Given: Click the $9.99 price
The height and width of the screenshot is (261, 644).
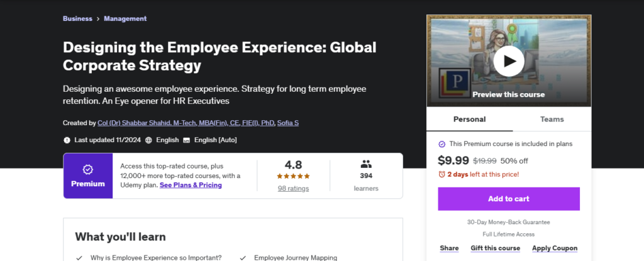Looking at the screenshot, I should coord(453,160).
